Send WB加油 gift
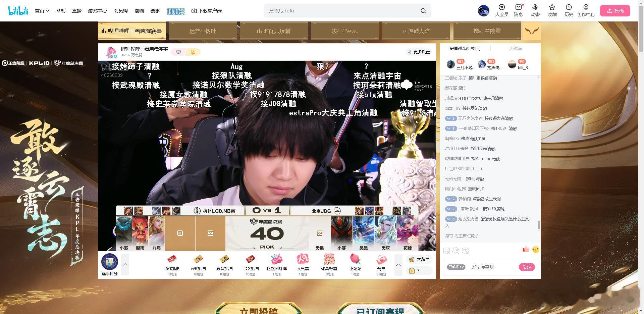The width and height of the screenshot is (644, 314). click(x=198, y=264)
